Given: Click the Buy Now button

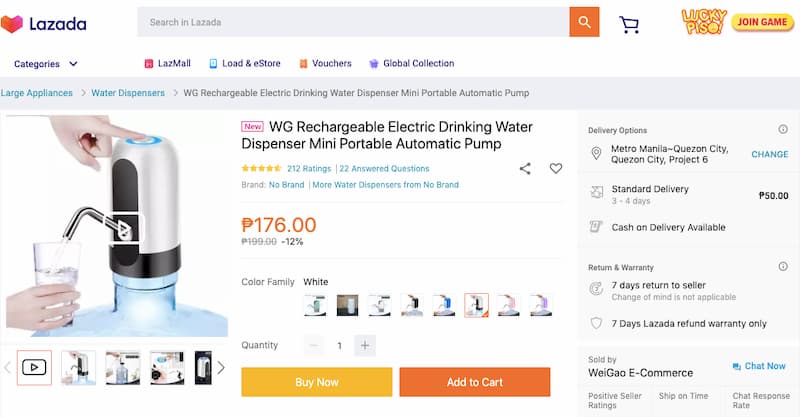Looking at the screenshot, I should click(316, 382).
